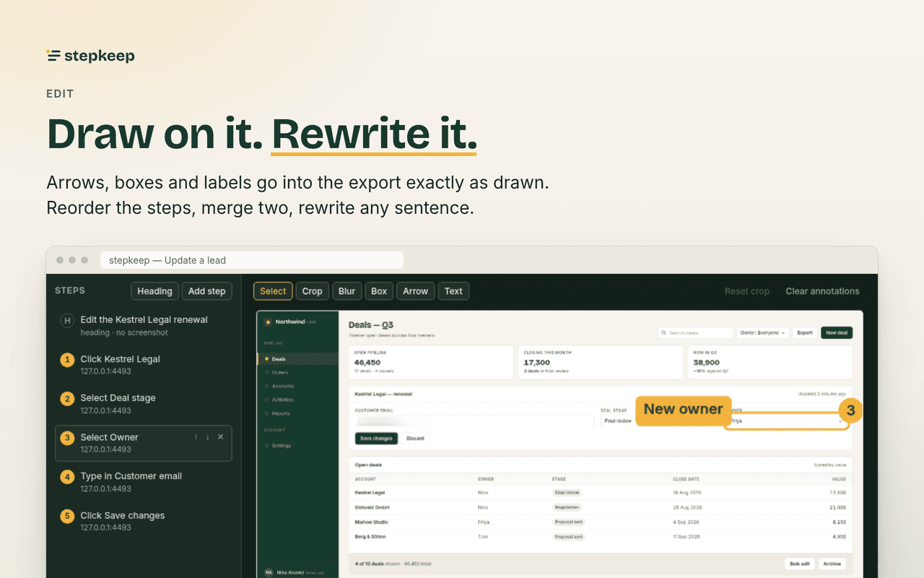The width and height of the screenshot is (924, 578).
Task: Activate the Select tool
Action: point(273,291)
